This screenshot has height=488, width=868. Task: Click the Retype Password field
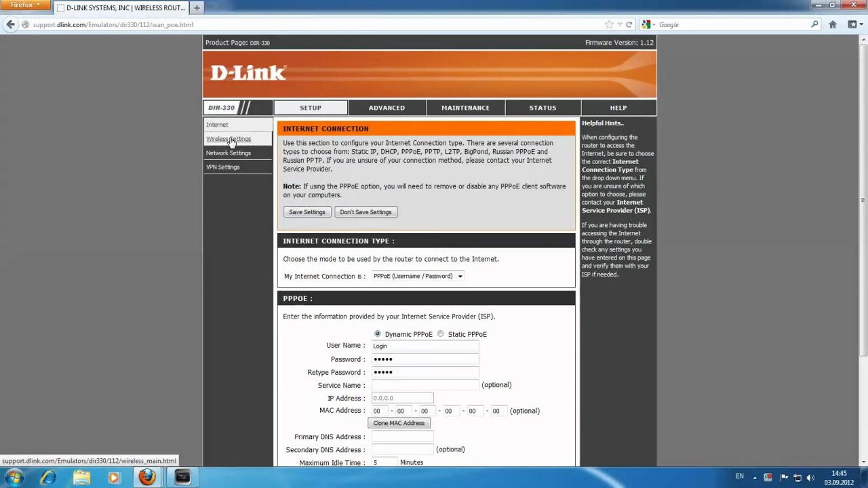(x=425, y=372)
